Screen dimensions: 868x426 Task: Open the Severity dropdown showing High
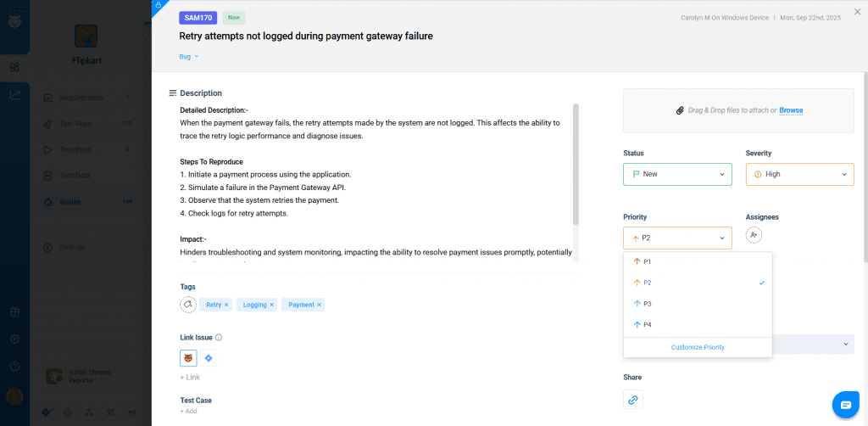pyautogui.click(x=799, y=174)
